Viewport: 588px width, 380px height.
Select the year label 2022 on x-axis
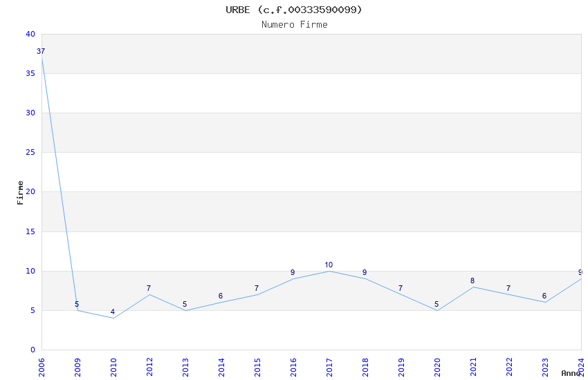click(x=509, y=368)
